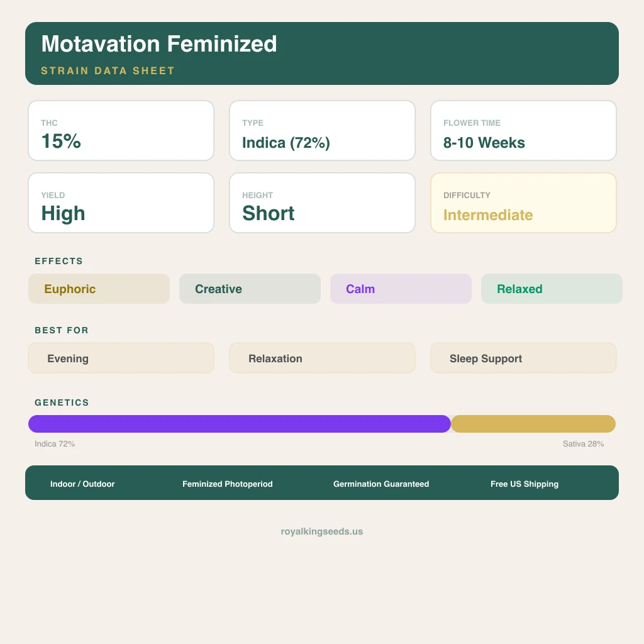Select the Creative effect tag

point(250,289)
